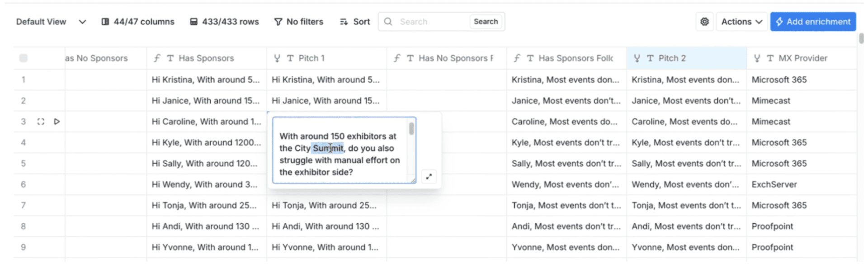The image size is (868, 267).
Task: Click merge icon in Pitch 2 header
Action: pyautogui.click(x=637, y=58)
